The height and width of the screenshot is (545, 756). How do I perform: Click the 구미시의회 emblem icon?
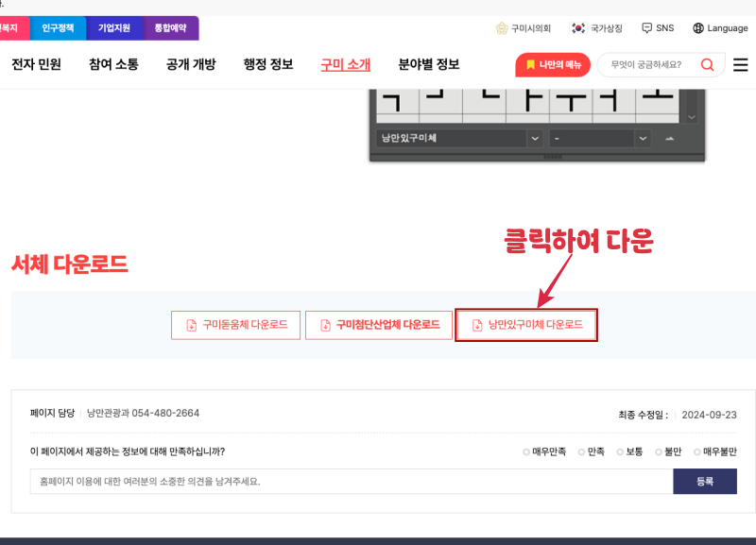502,28
